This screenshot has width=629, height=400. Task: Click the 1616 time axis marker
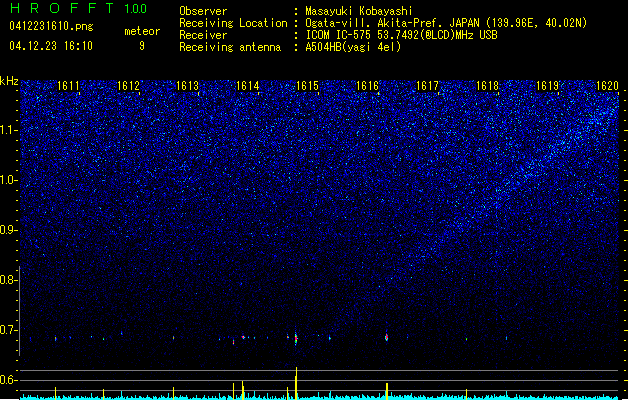click(368, 86)
